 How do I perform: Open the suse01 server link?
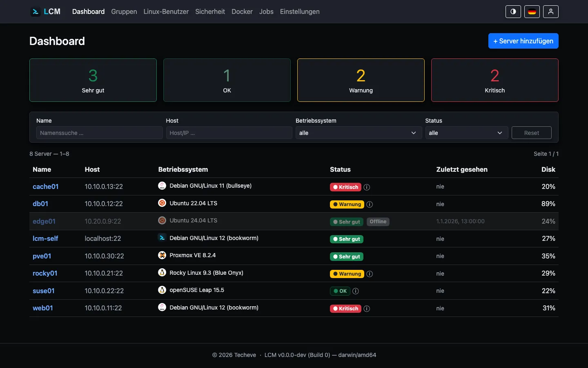pos(44,291)
